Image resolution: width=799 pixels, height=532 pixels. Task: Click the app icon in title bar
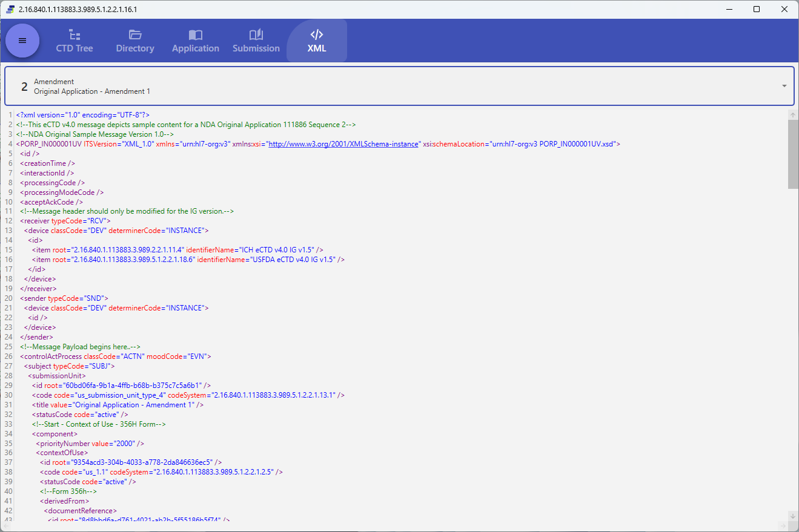coord(10,9)
